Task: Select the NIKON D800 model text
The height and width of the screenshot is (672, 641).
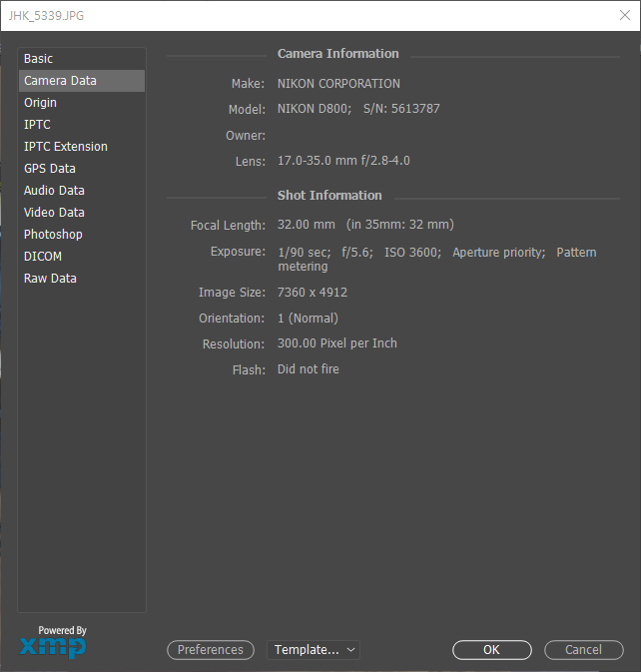Action: click(x=315, y=109)
